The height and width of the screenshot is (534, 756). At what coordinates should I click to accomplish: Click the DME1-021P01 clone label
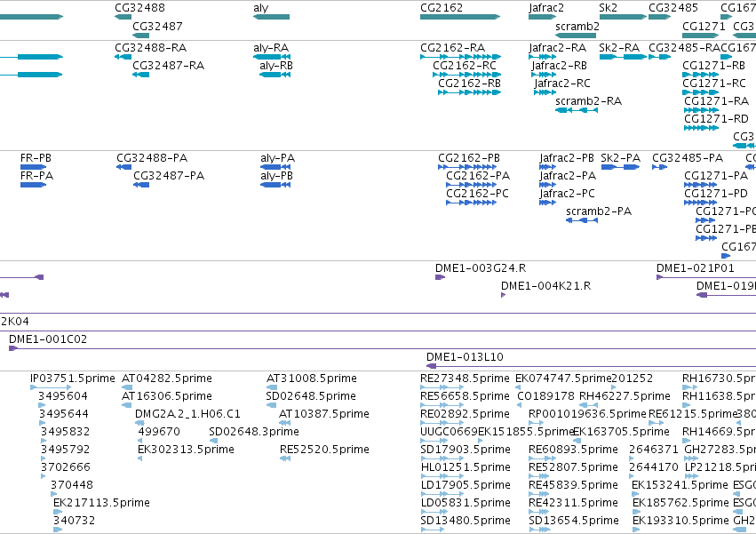coord(696,267)
